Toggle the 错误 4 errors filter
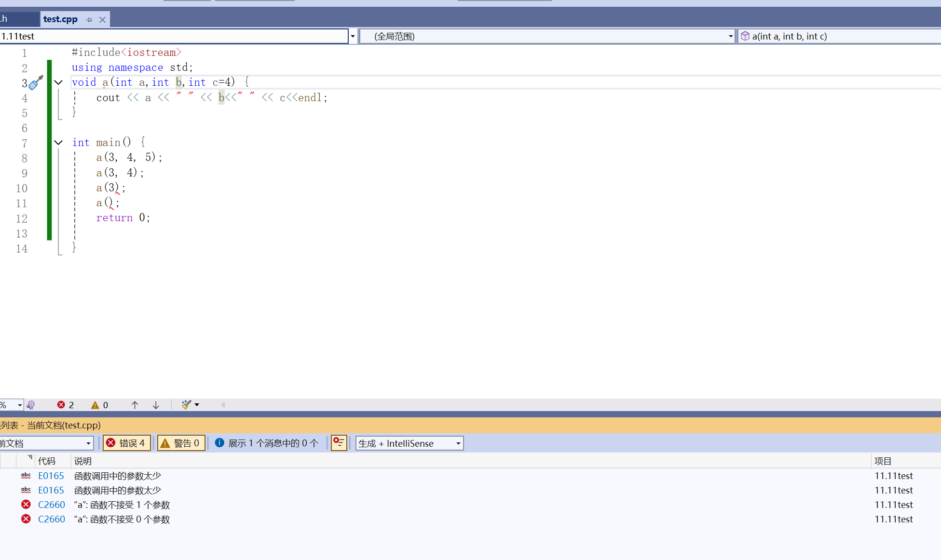Screen dimensions: 941x560 click(127, 443)
